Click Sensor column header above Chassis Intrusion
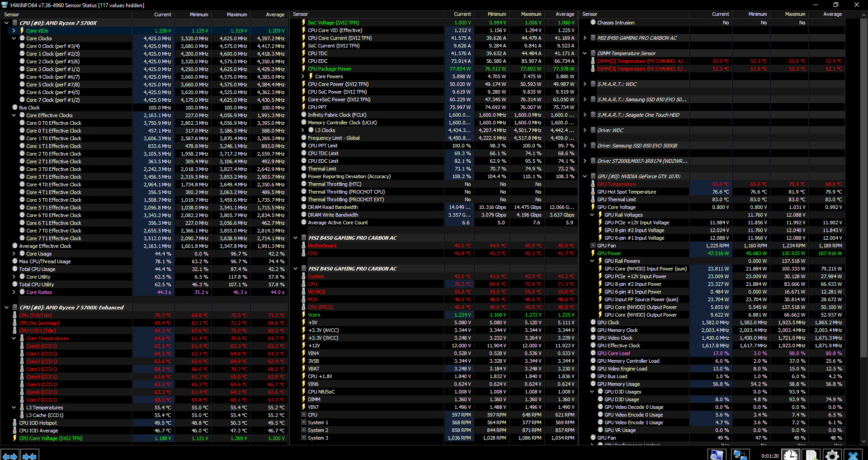 (634, 14)
